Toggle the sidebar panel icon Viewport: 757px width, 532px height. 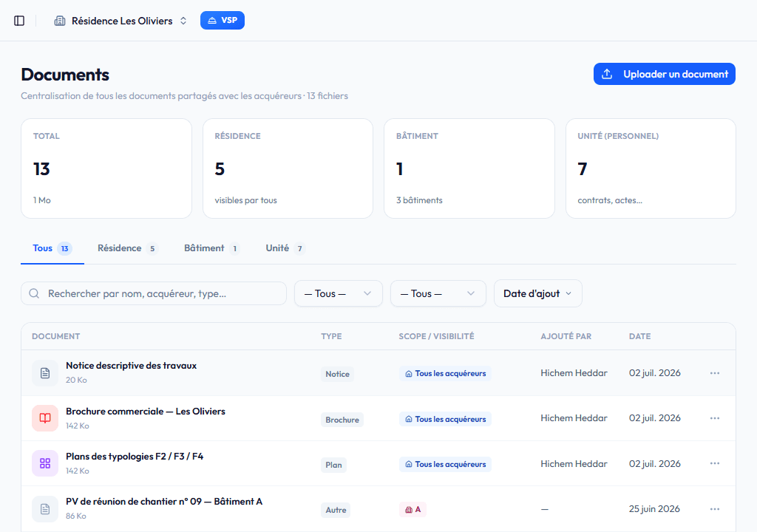pos(19,21)
